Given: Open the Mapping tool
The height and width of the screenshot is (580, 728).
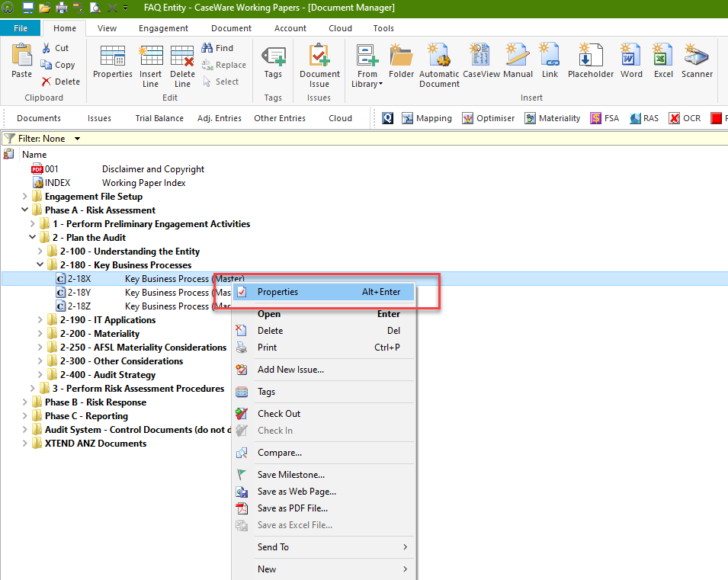Looking at the screenshot, I should click(427, 118).
